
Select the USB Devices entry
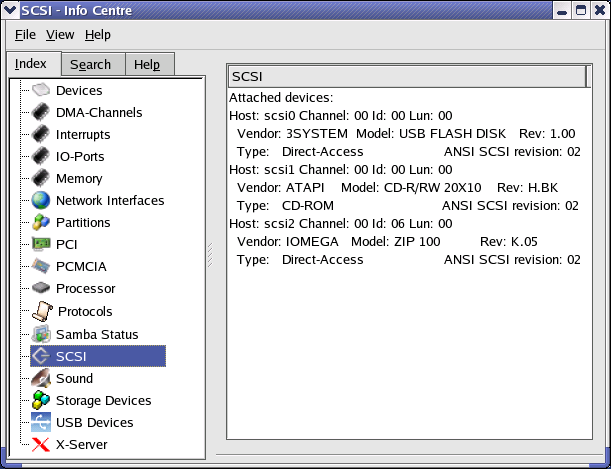pyautogui.click(x=95, y=422)
